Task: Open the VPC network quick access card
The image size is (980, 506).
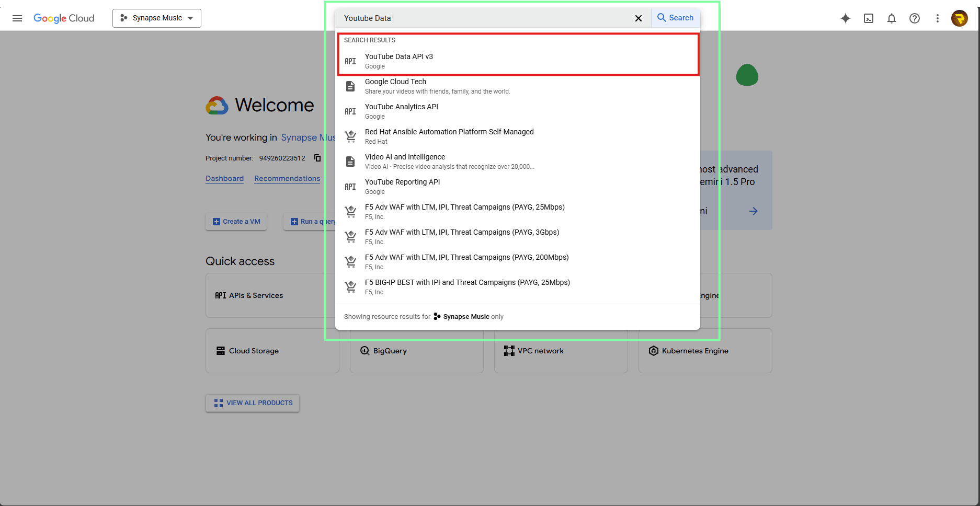Action: (561, 351)
